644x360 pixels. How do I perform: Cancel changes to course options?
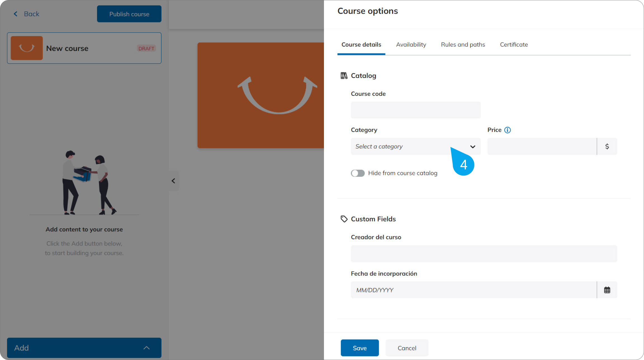coord(407,348)
